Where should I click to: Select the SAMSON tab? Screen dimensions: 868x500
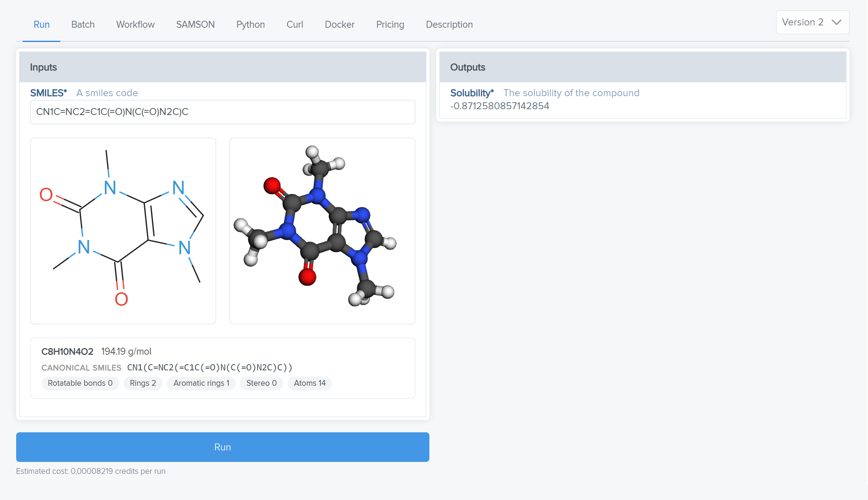click(x=195, y=25)
